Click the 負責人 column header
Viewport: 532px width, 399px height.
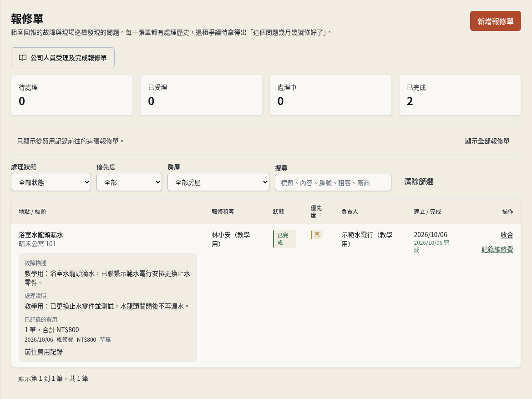350,212
